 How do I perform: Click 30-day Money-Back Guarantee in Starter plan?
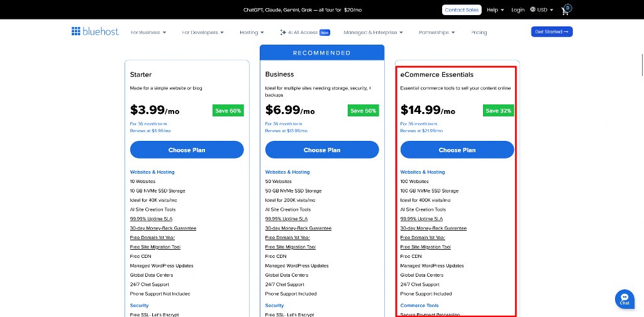coord(163,228)
